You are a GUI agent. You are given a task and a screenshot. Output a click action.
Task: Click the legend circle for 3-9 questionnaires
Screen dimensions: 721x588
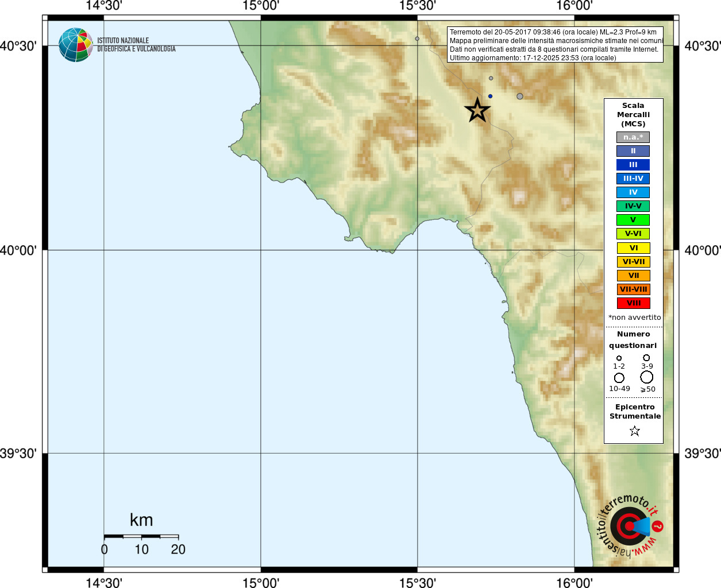click(x=646, y=358)
